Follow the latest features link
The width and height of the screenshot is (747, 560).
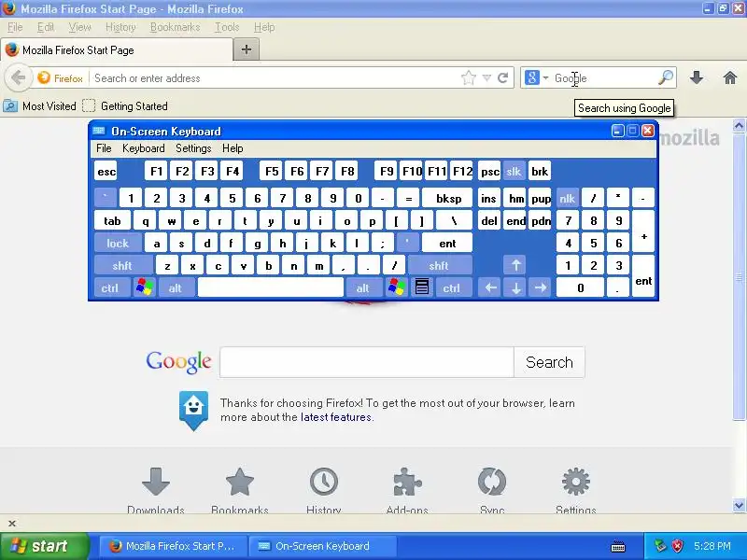pos(336,417)
